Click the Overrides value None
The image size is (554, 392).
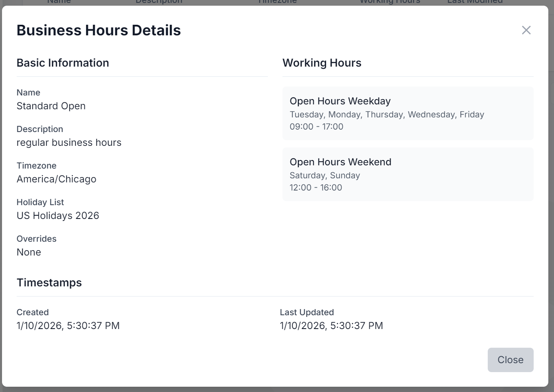point(28,252)
